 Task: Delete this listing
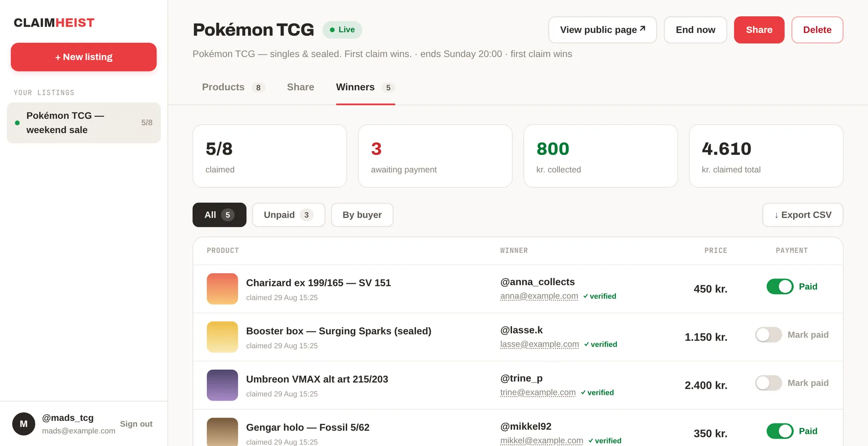[817, 30]
